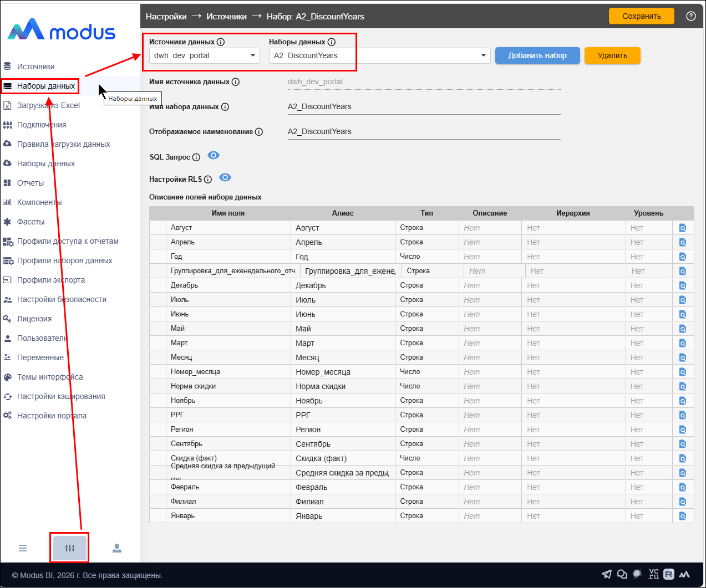Open Подключения in sidebar
The width and height of the screenshot is (706, 588).
coord(41,125)
